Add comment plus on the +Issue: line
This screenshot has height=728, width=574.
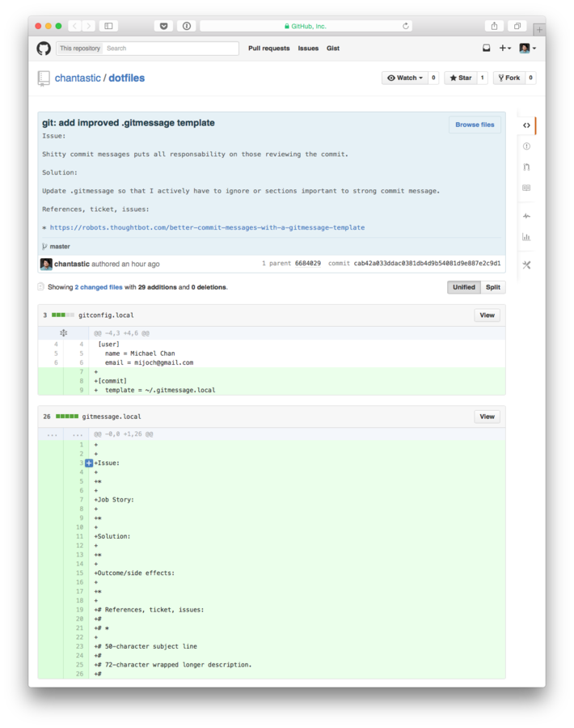pyautogui.click(x=89, y=463)
